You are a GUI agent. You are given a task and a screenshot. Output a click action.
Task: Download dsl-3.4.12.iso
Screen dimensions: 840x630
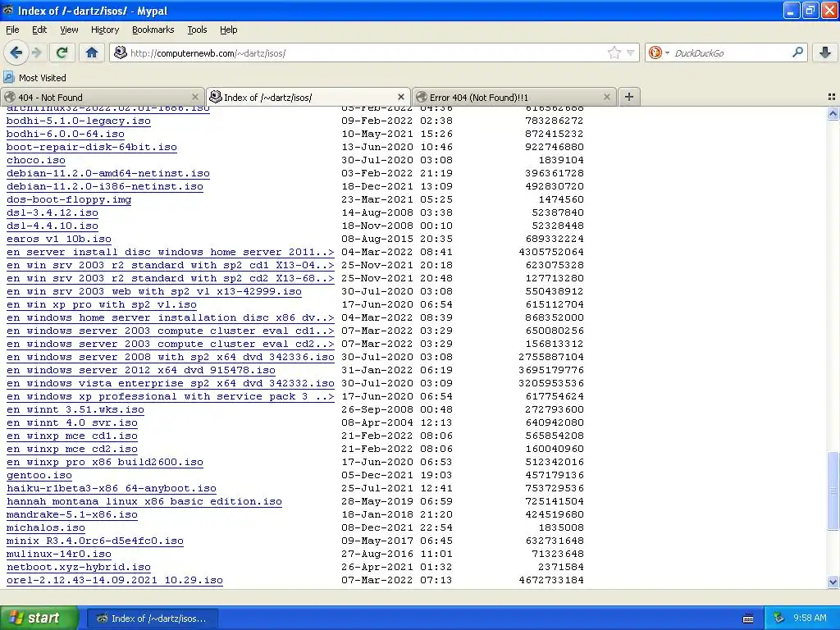click(52, 212)
